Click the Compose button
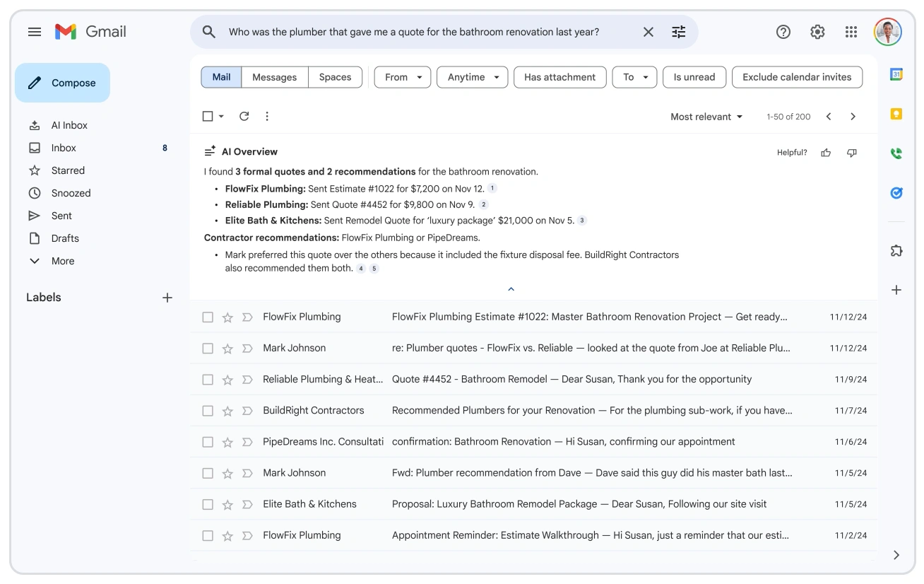The width and height of the screenshot is (924, 584). pyautogui.click(x=62, y=83)
